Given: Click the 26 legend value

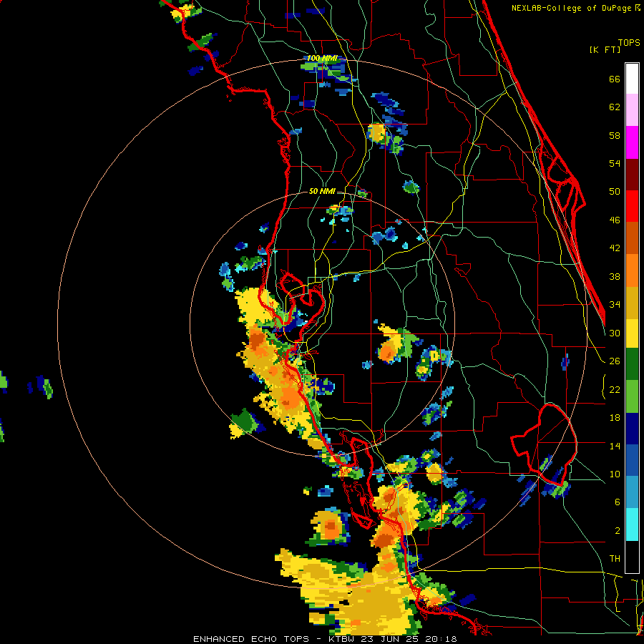Looking at the screenshot, I should point(615,361).
